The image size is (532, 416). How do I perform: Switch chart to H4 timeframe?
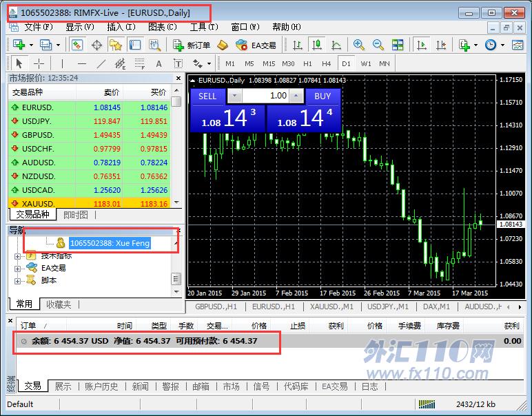pos(327,64)
